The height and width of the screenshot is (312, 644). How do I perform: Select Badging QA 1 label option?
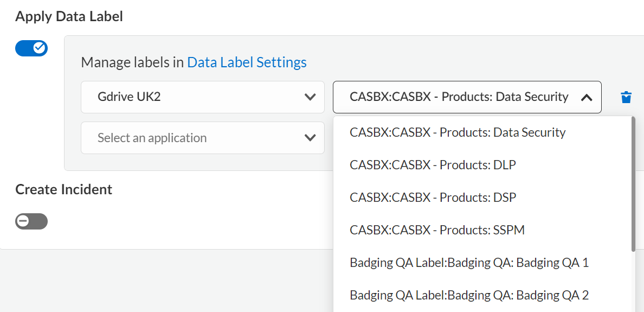469,263
